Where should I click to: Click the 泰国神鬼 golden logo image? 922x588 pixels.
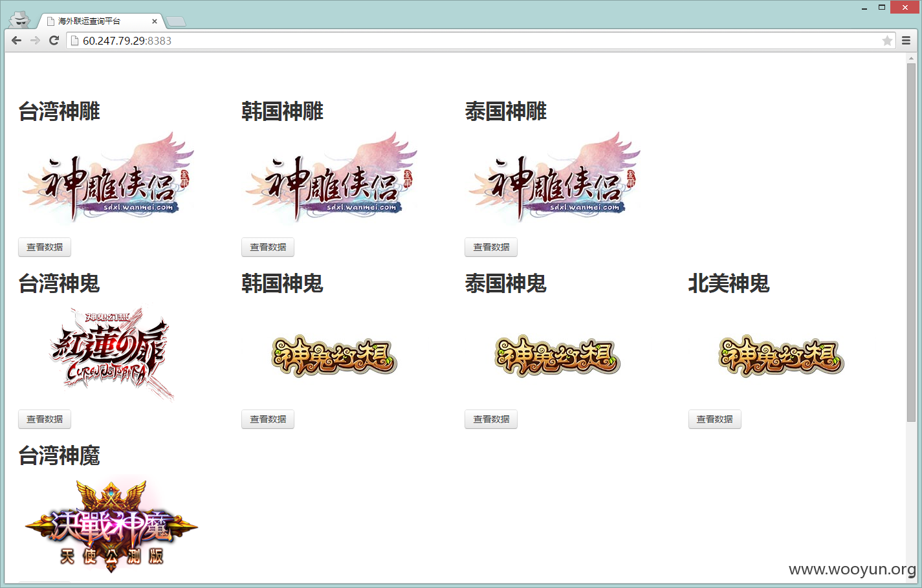(x=558, y=356)
